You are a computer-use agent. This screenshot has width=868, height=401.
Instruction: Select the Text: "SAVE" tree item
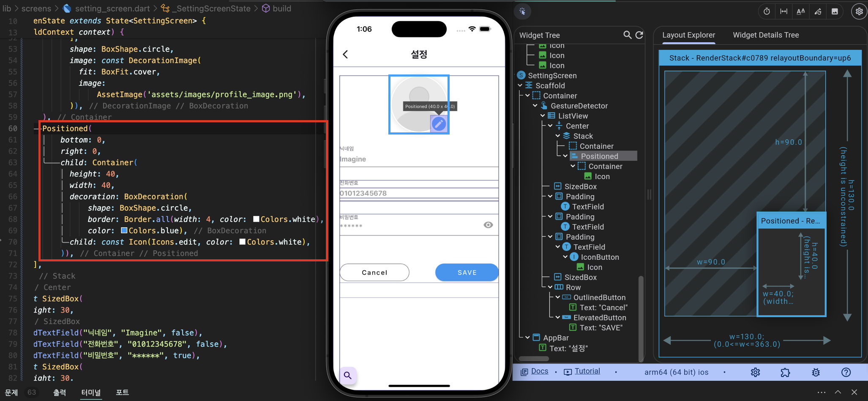(595, 328)
